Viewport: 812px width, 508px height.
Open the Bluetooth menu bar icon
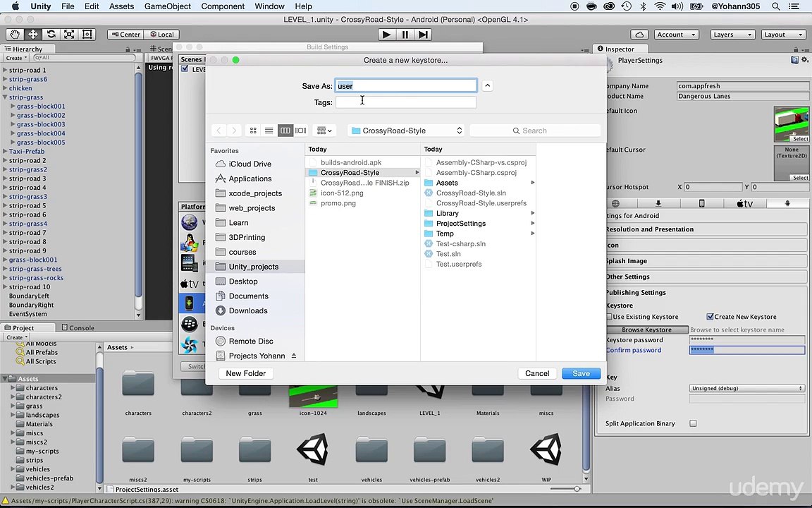click(x=643, y=6)
